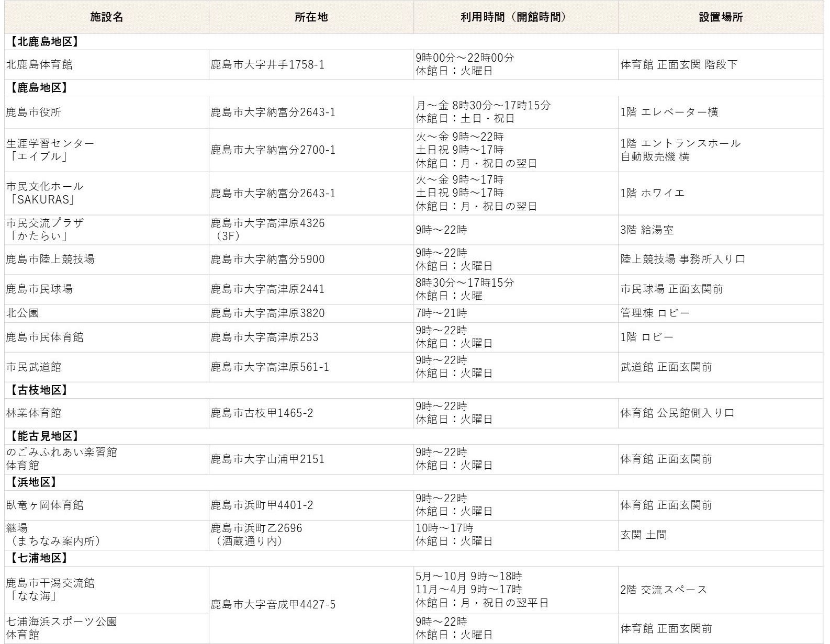
Task: Click address 鹿島市大字納富分5900
Action: click(x=267, y=259)
